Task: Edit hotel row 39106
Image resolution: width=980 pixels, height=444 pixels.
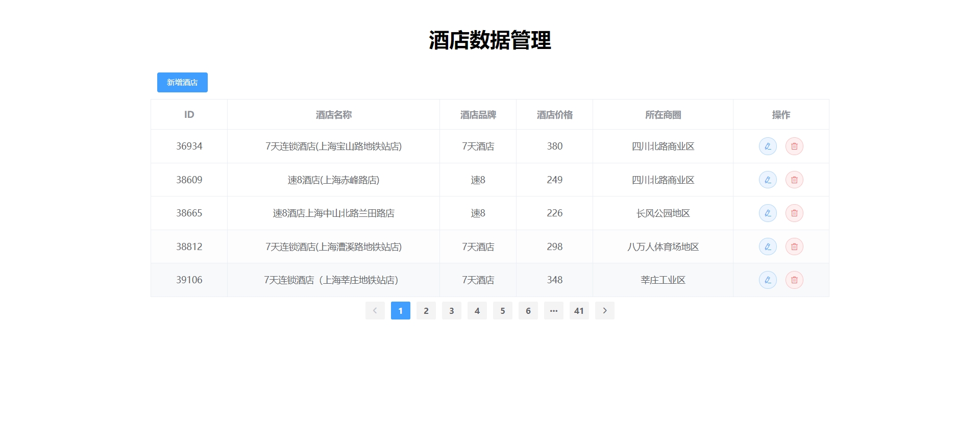Action: pos(768,280)
